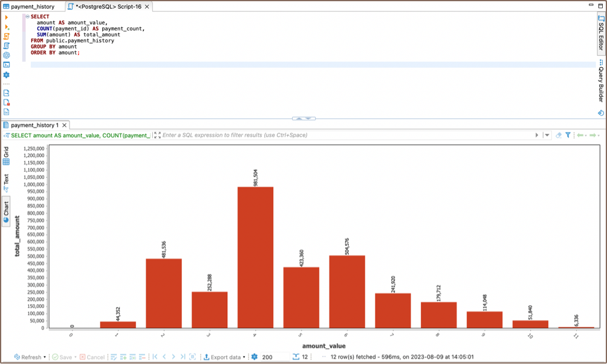Open the filter history dropdown

547,135
